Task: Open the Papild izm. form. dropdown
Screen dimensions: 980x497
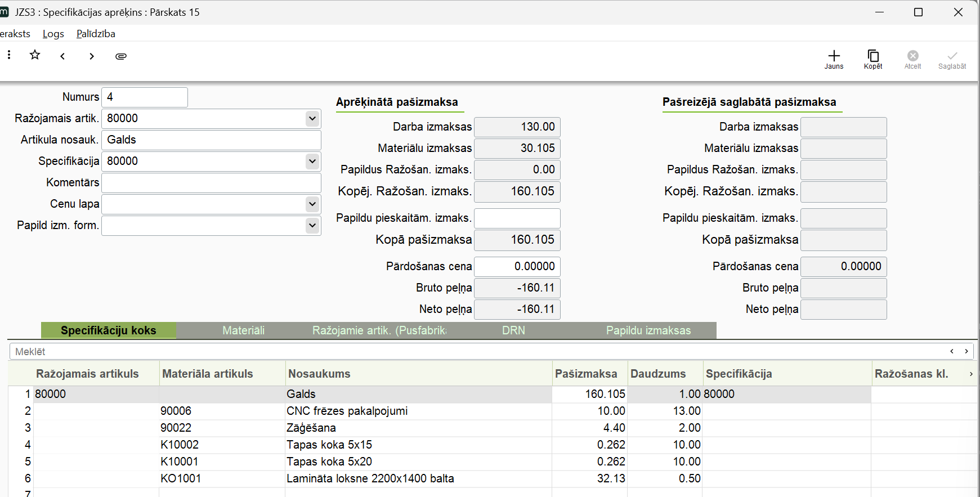Action: [312, 225]
